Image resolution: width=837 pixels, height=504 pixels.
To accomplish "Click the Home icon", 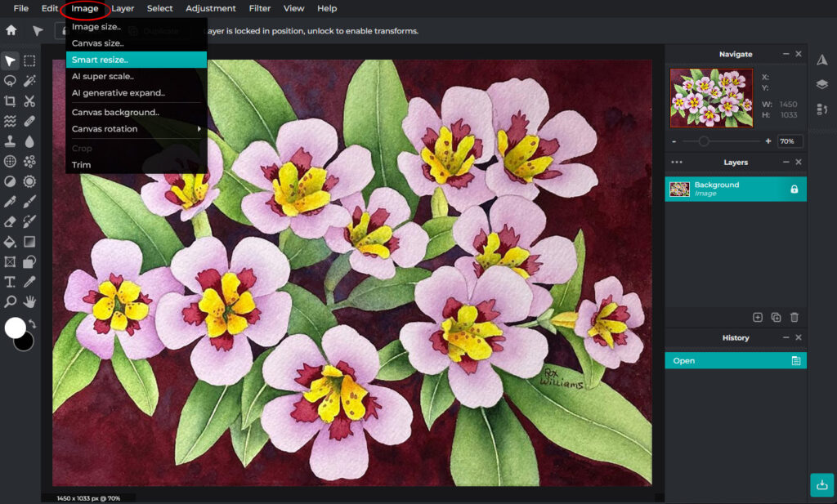I will pos(11,30).
